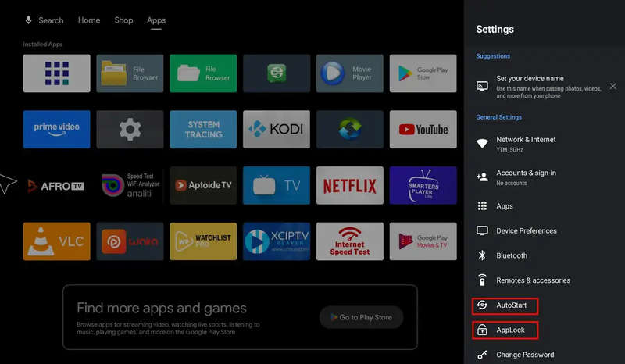The height and width of the screenshot is (364, 625).
Task: Open Bluetooth settings
Action: coord(545,255)
